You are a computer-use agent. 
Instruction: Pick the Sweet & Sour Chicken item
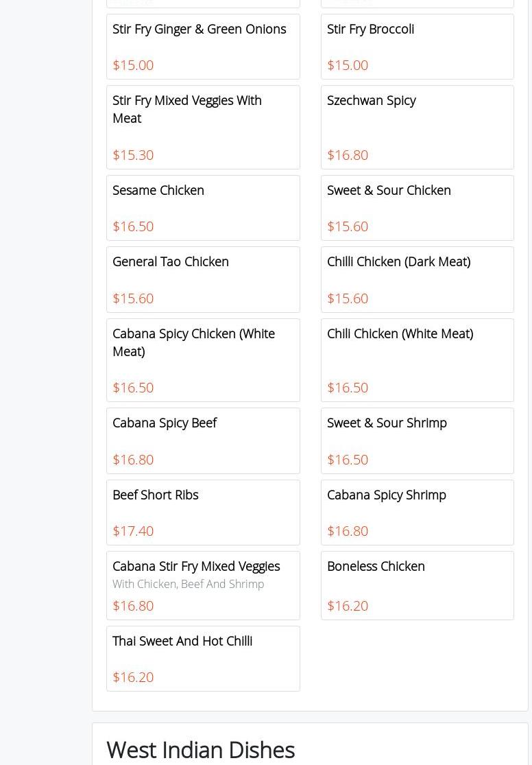[389, 191]
